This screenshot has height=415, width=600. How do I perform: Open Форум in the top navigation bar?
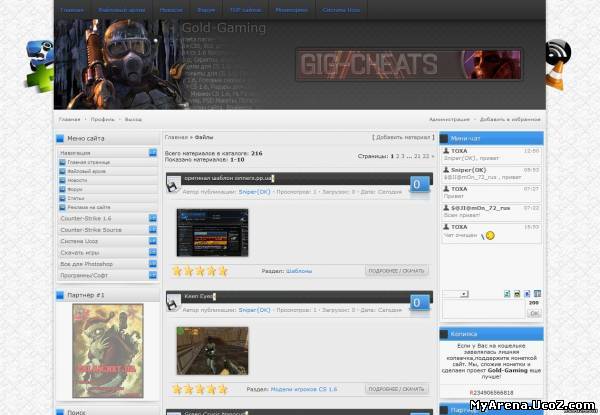[206, 10]
